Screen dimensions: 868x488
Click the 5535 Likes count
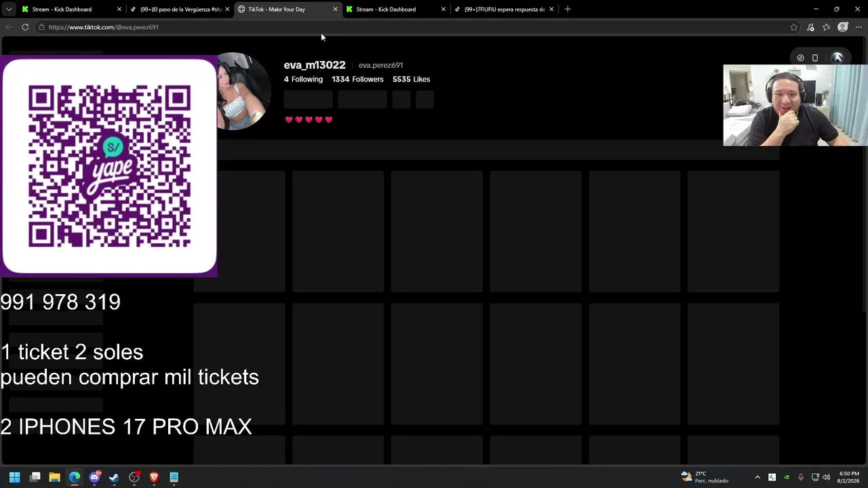tap(411, 79)
